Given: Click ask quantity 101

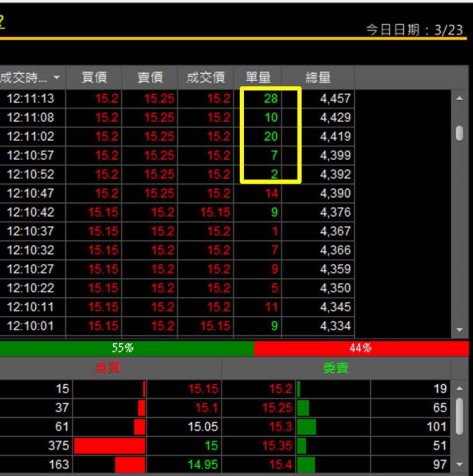Looking at the screenshot, I should 437,426.
